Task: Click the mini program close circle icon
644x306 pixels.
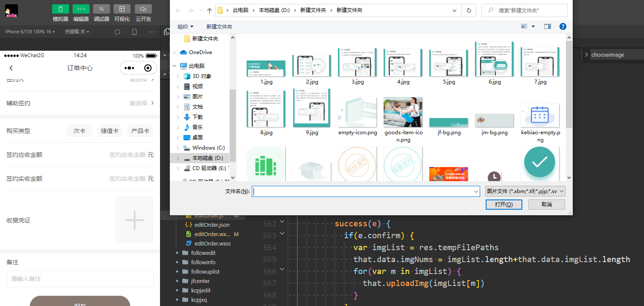Action: click(x=148, y=68)
